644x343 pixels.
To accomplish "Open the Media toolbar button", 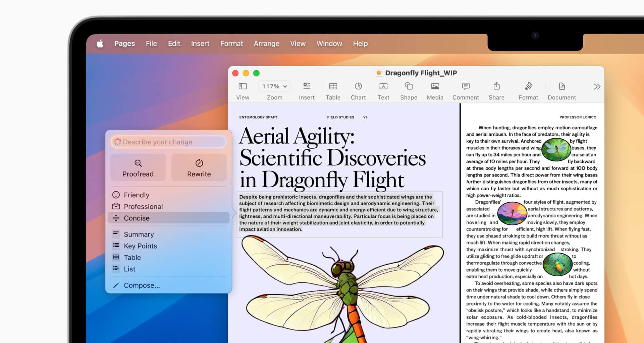I will tap(435, 86).
